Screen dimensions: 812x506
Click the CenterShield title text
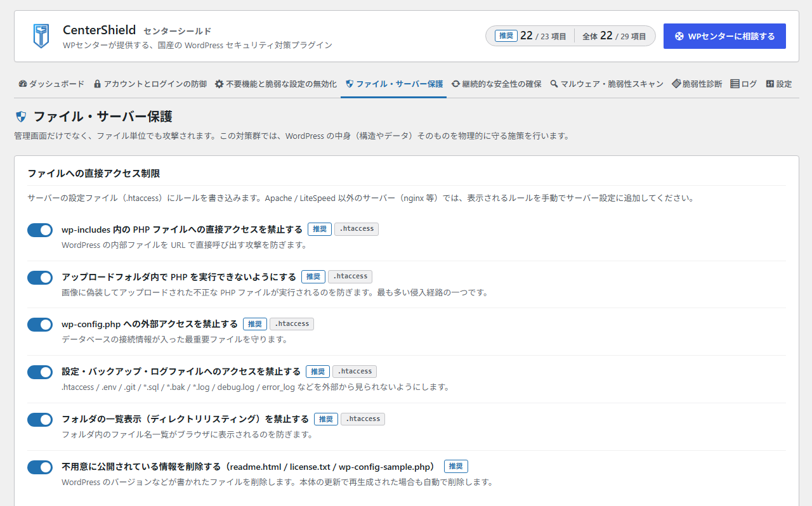(x=99, y=30)
